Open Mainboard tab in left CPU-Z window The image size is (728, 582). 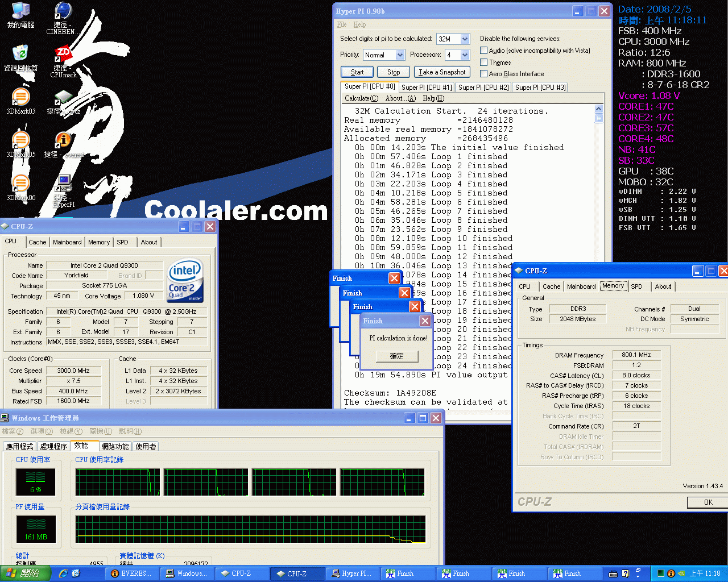pyautogui.click(x=67, y=242)
